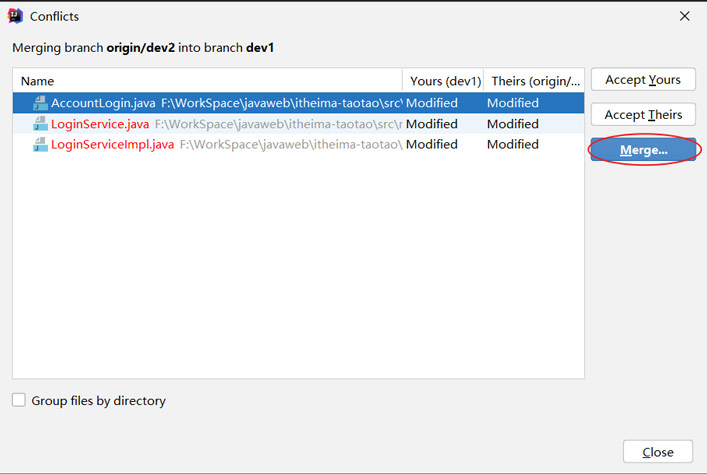Click Theirs Modified status for AccountLogin.java

coord(513,103)
